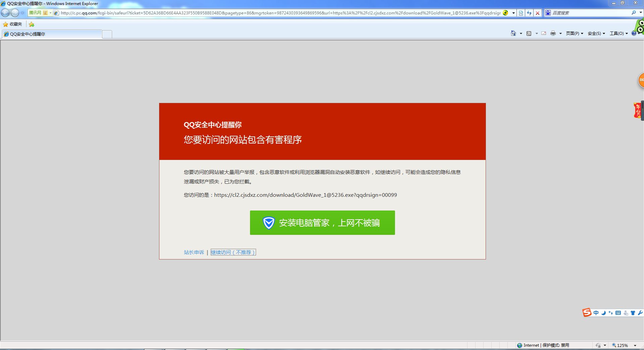Click the blocked GoldWave URL text
644x350 pixels.
305,195
